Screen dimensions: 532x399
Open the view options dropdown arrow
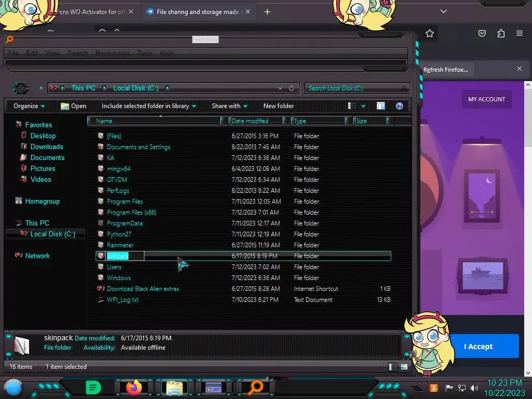click(363, 106)
